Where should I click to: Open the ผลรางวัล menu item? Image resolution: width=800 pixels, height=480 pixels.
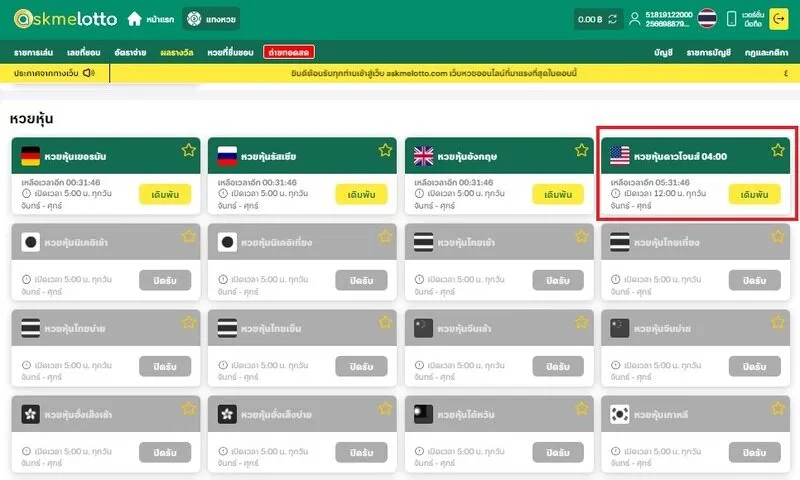click(x=177, y=52)
